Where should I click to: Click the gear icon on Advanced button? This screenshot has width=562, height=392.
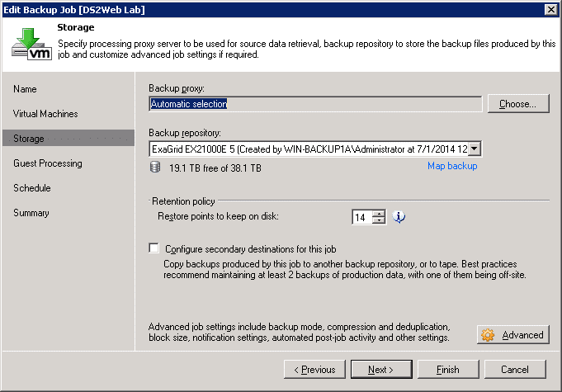point(488,335)
